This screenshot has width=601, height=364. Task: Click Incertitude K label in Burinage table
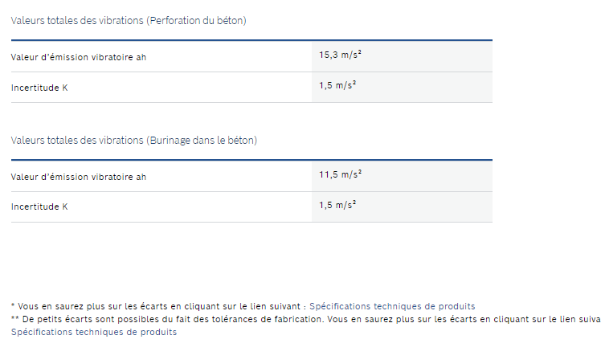pos(39,207)
